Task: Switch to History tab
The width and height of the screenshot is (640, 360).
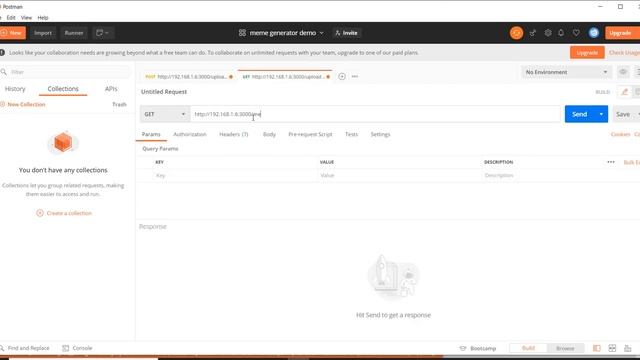Action: tap(15, 89)
